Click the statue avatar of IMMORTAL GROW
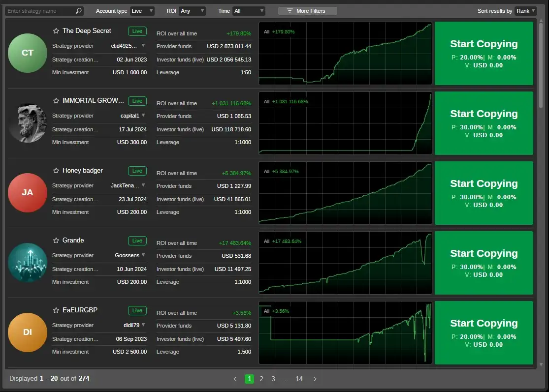The image size is (549, 392). coord(28,122)
